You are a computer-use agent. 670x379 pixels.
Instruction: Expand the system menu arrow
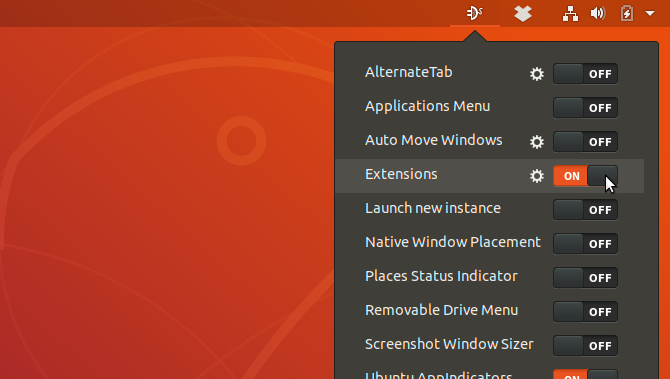650,14
